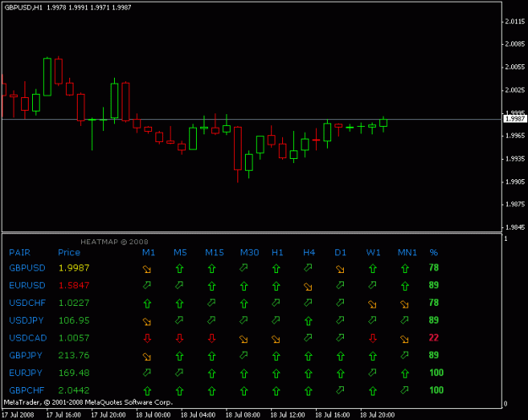Click the M15 column header
This screenshot has width=528, height=420.
(215, 253)
